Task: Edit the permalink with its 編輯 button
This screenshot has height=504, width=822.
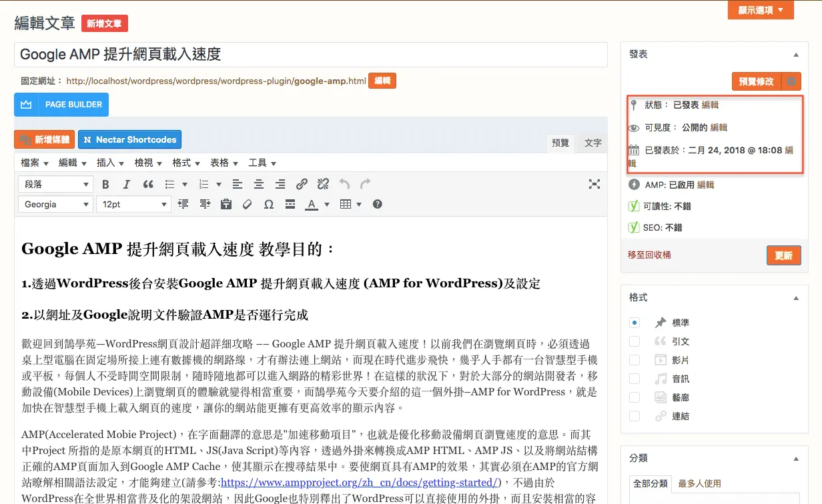Action: pos(382,81)
